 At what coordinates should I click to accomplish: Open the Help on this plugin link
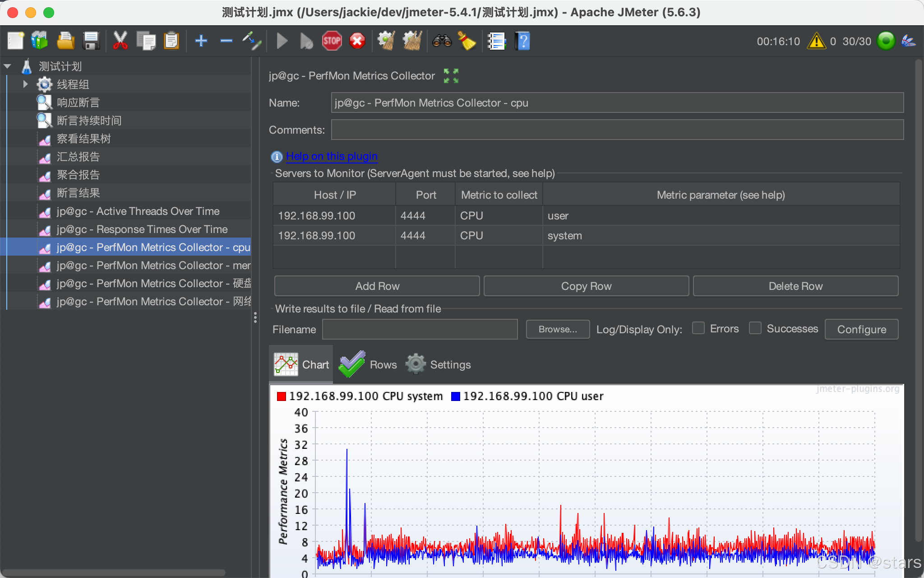coord(332,156)
